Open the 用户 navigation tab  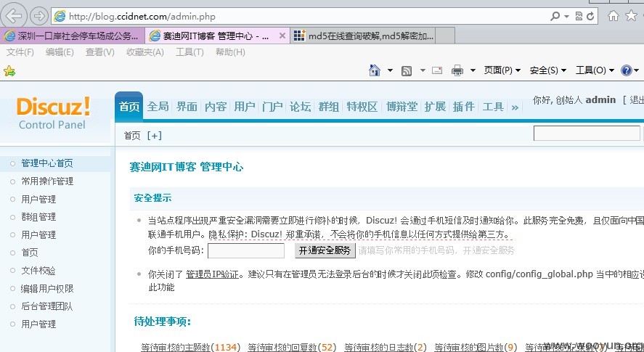245,107
